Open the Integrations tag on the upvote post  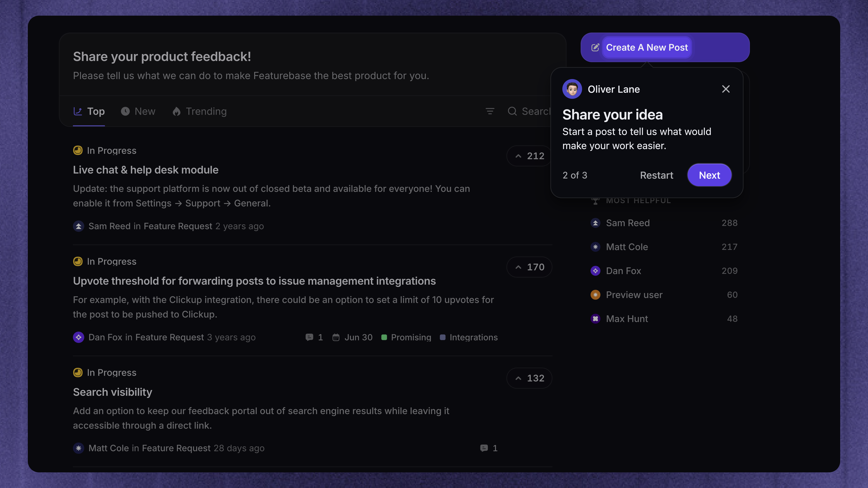pyautogui.click(x=469, y=337)
